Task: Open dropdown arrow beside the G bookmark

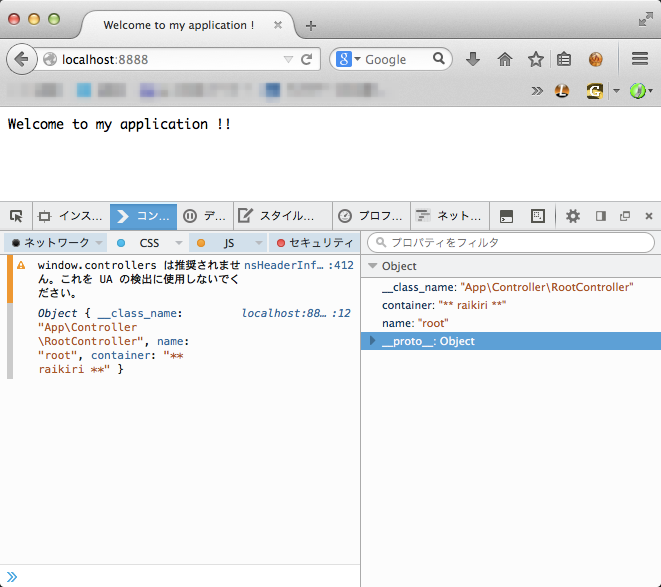Action: [616, 91]
